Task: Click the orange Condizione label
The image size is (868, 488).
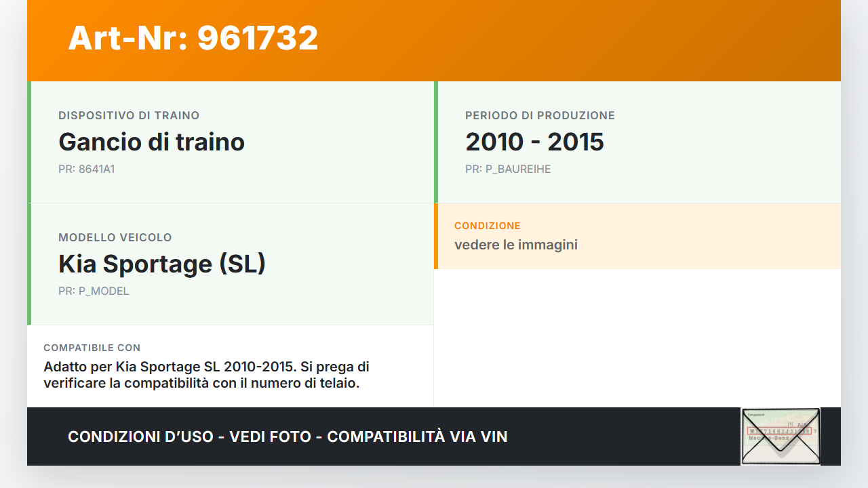Action: 488,226
